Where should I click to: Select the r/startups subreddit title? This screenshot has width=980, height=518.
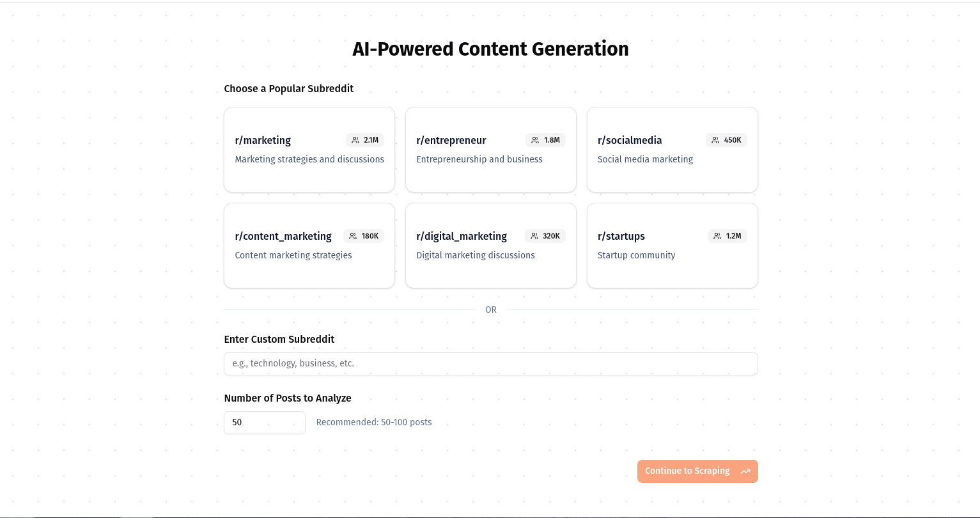pyautogui.click(x=621, y=236)
